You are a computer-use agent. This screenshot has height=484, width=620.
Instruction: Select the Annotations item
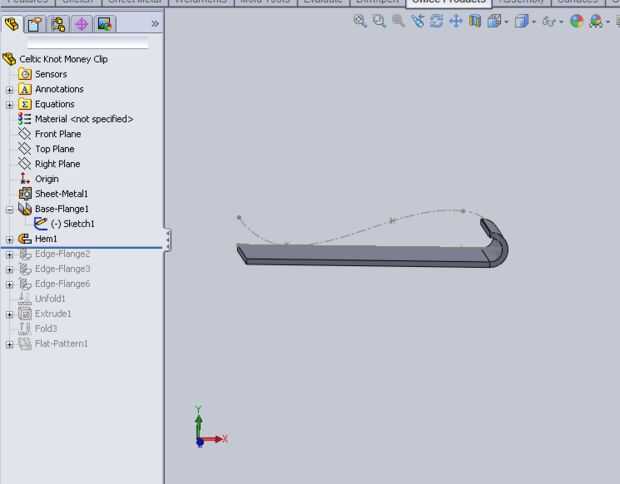(x=59, y=89)
